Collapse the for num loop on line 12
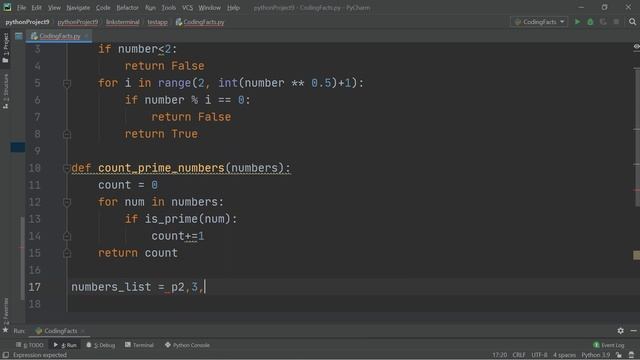The width and height of the screenshot is (640, 360). pos(67,202)
